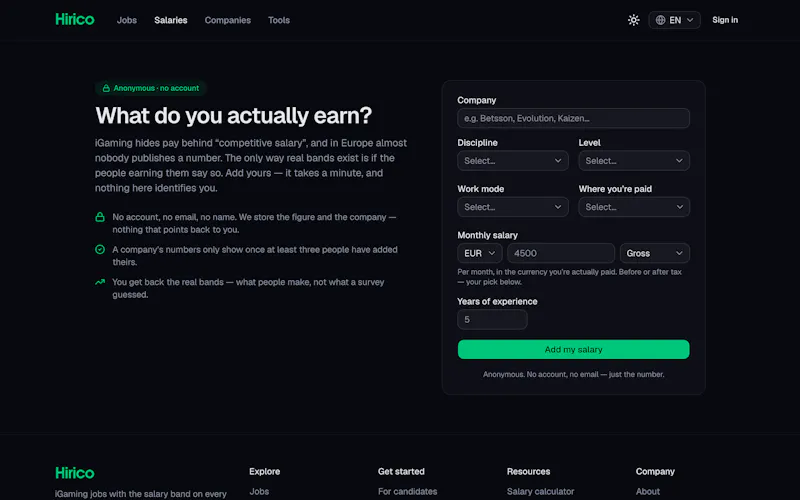Open the Jobs nav item

127,20
